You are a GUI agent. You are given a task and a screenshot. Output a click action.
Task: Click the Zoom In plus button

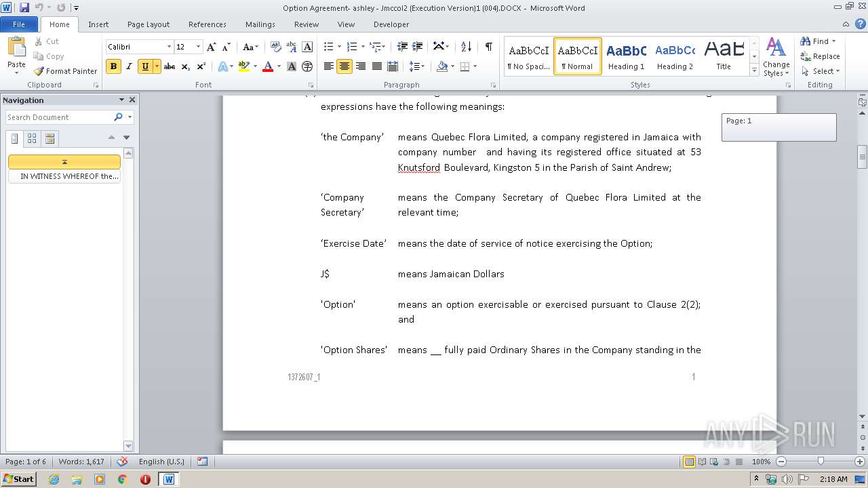pyautogui.click(x=859, y=462)
